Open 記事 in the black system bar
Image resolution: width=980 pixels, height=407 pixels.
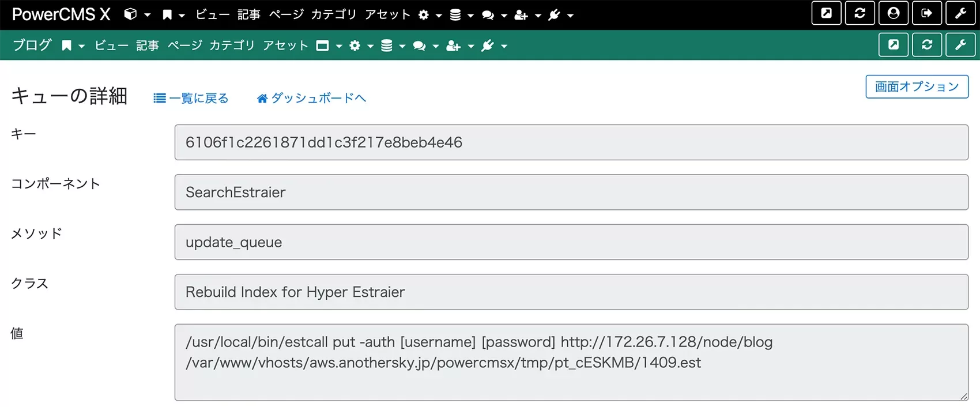point(249,14)
